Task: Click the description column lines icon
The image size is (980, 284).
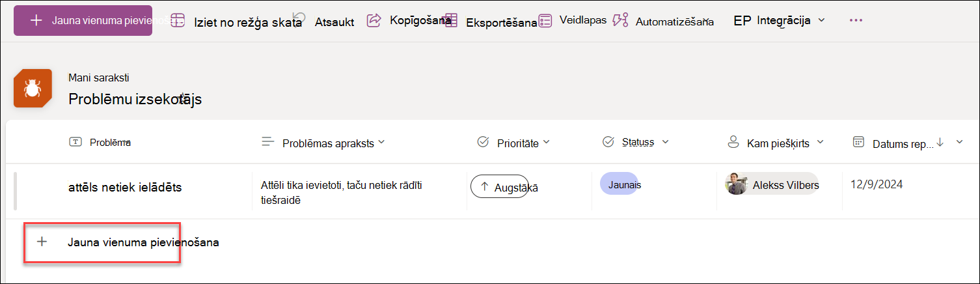Action: [x=267, y=141]
